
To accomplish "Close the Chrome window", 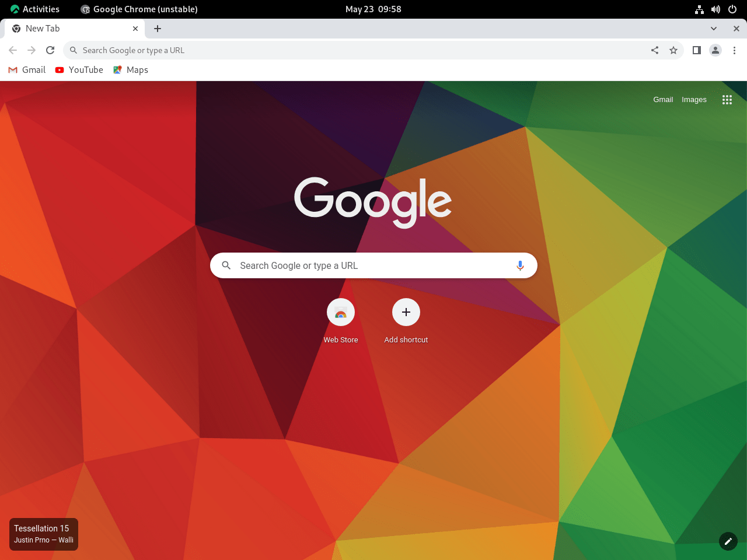I will click(736, 29).
